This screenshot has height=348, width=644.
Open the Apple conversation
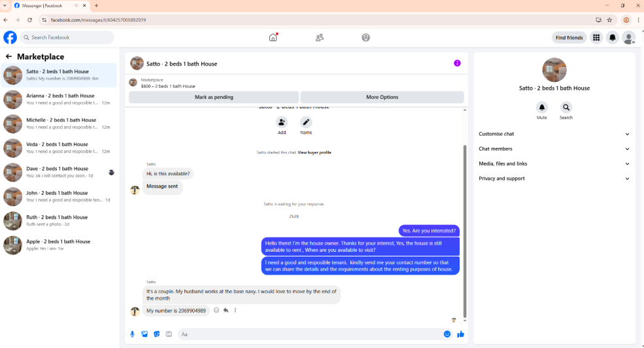tap(59, 245)
